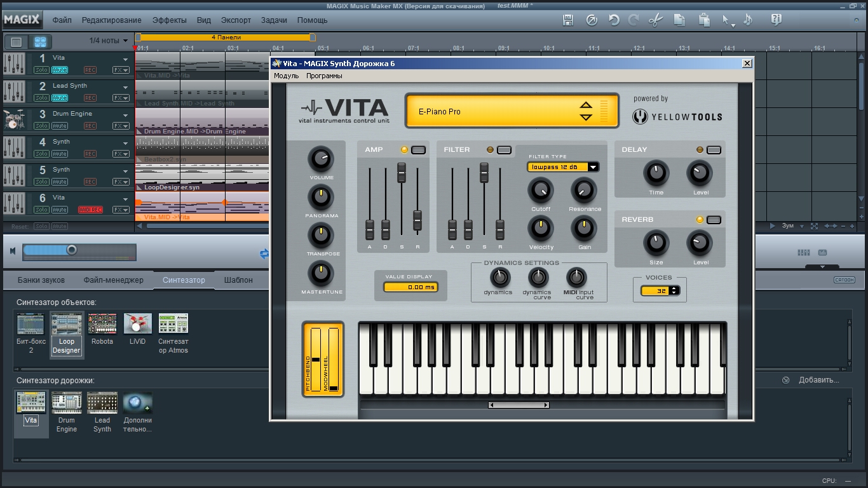868x488 pixels.
Task: Click the music note icon in toolbar
Action: 748,20
